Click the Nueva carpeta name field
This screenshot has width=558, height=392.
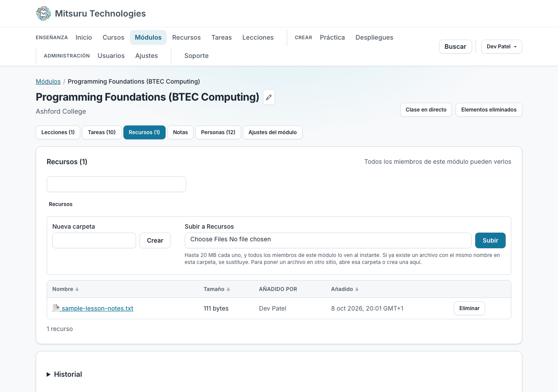[94, 240]
